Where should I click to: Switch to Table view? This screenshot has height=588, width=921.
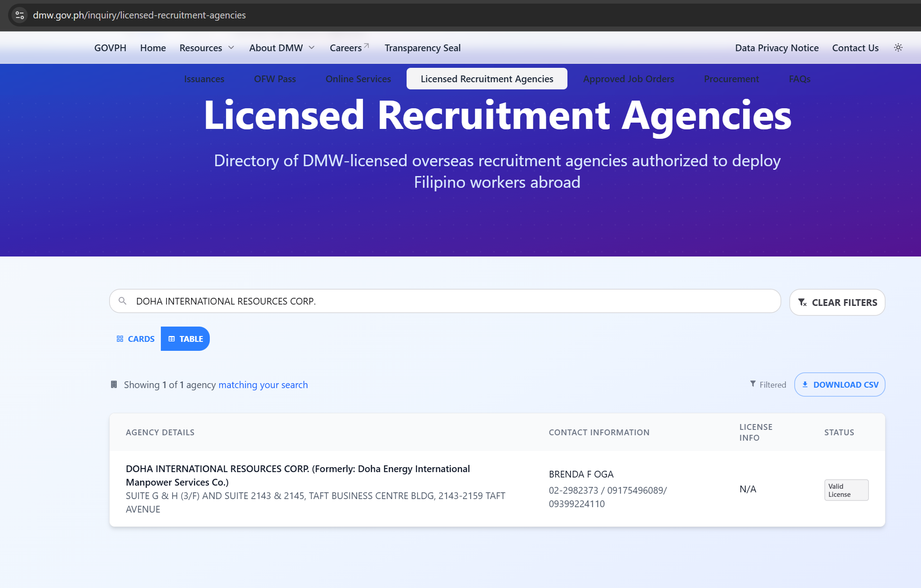tap(185, 339)
